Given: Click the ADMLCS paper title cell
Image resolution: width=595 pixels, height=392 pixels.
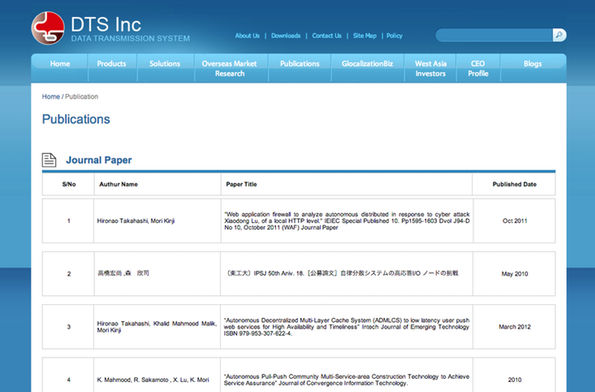Looking at the screenshot, I should click(x=346, y=327).
